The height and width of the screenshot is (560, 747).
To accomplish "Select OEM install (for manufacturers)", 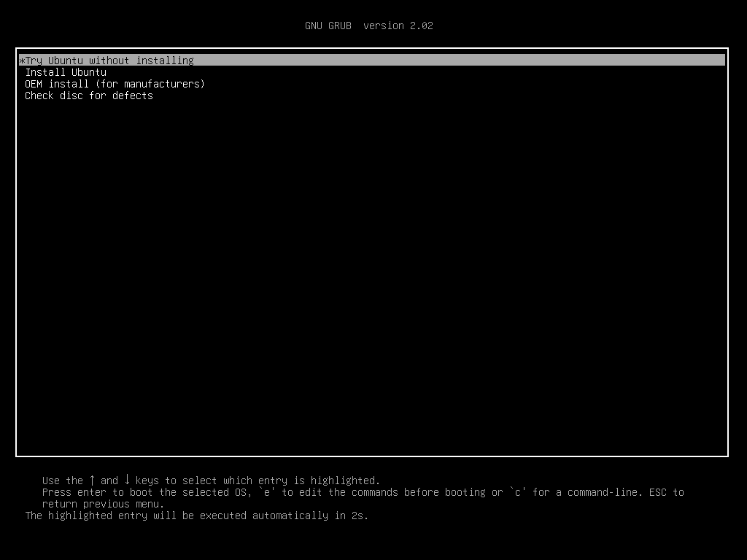I will [115, 84].
